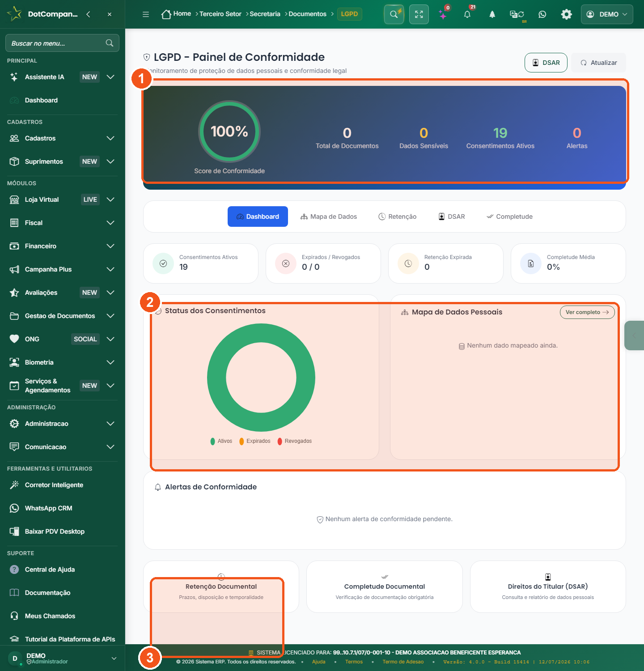The width and height of the screenshot is (644, 671).
Task: Switch to the Completude tab
Action: [509, 217]
